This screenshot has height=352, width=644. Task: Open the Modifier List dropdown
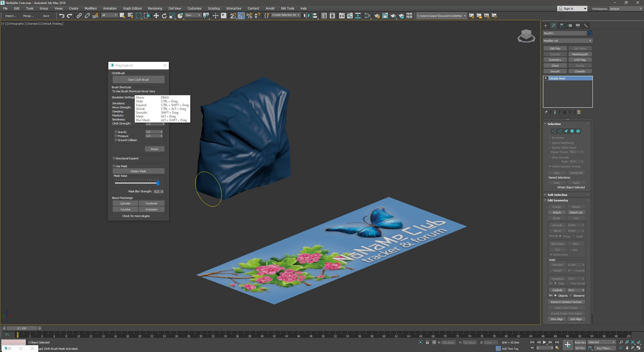568,40
